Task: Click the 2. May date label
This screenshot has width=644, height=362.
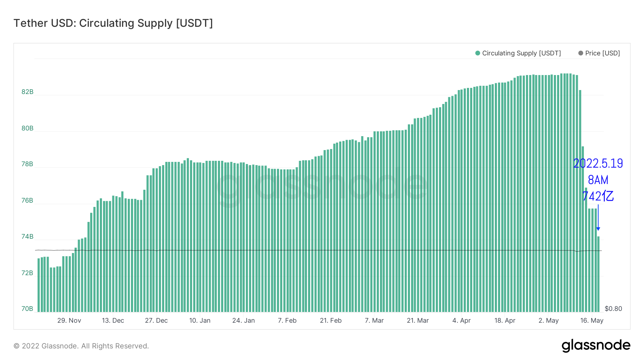Action: pos(548,321)
